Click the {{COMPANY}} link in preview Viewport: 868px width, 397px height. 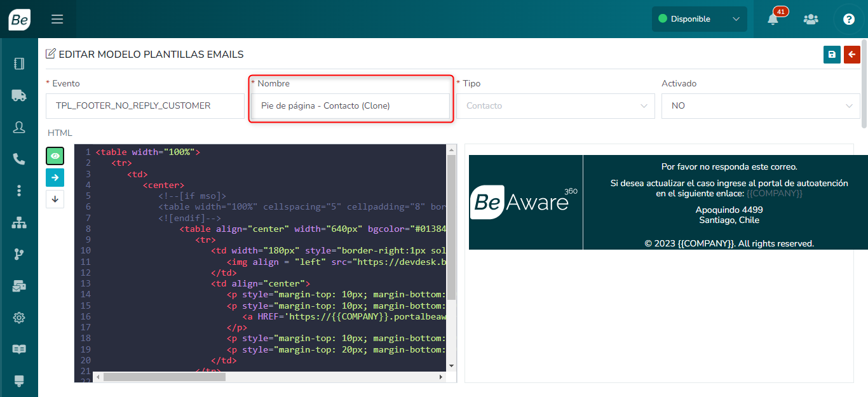pos(774,193)
